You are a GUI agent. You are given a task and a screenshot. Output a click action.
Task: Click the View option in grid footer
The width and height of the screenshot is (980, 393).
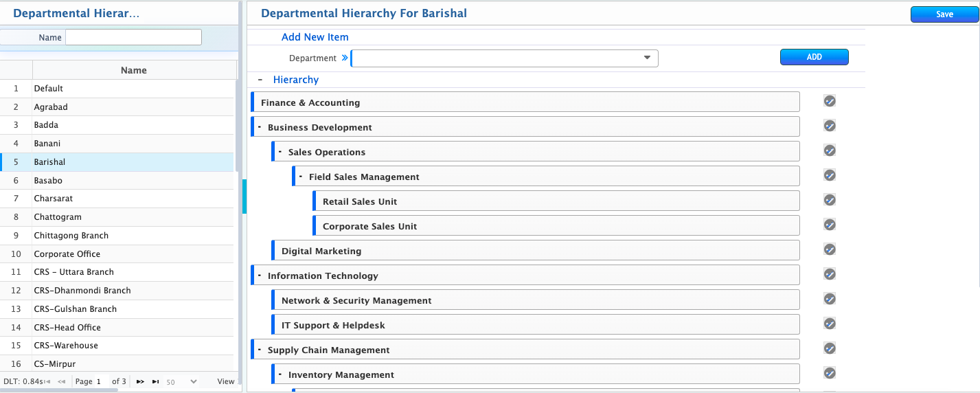click(x=226, y=381)
